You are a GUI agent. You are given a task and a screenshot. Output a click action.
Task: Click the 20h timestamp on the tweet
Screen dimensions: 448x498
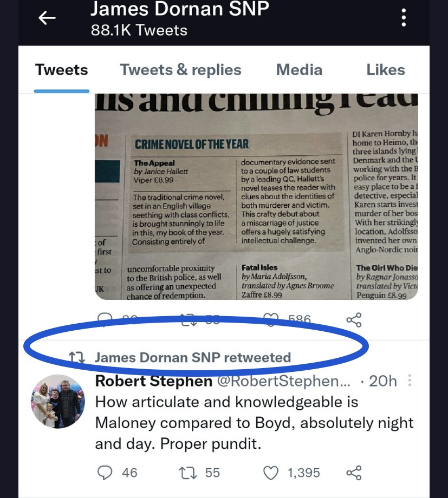(382, 381)
